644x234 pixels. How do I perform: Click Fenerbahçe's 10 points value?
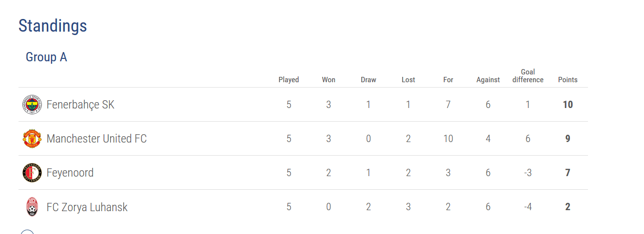pyautogui.click(x=568, y=105)
